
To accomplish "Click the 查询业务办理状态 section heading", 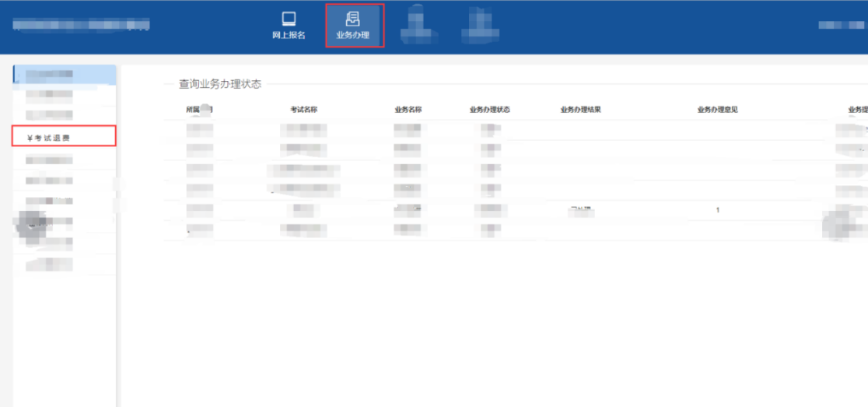I will (x=220, y=84).
